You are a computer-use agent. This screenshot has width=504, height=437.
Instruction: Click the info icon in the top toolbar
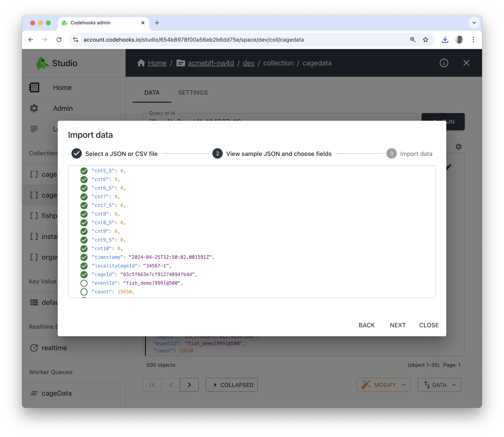(x=444, y=63)
